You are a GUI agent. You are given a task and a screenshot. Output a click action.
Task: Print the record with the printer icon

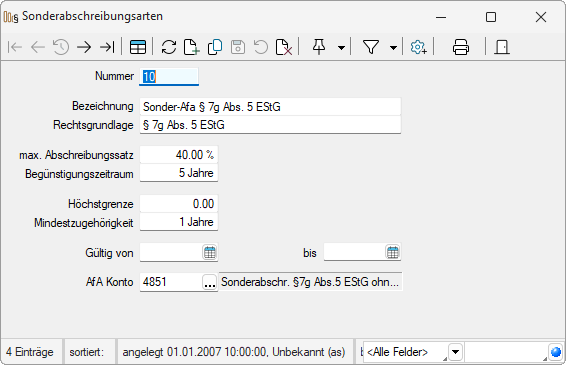point(461,47)
